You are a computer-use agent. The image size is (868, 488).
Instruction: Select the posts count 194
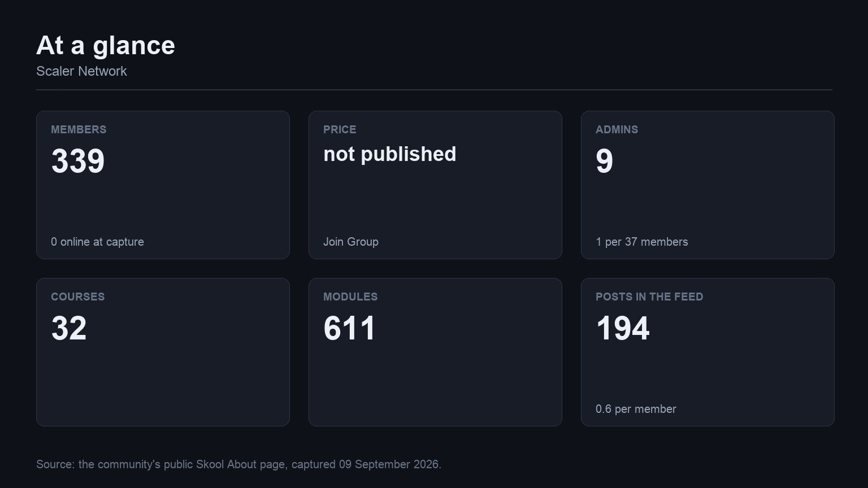(623, 328)
